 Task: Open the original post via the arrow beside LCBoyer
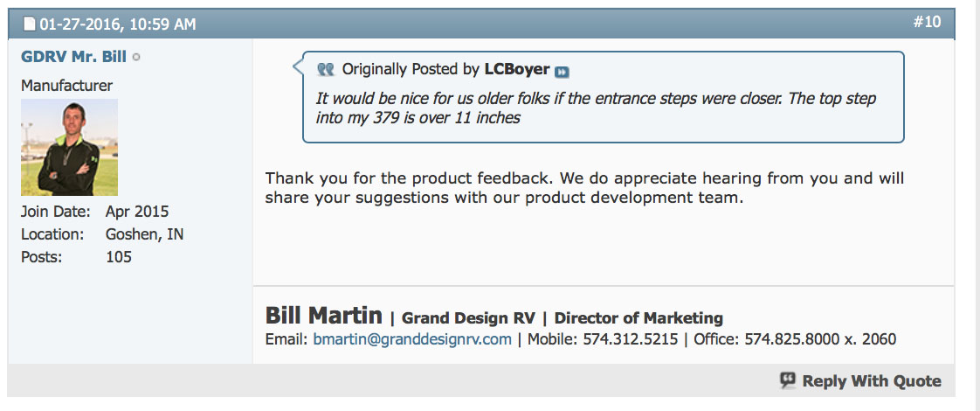click(562, 72)
